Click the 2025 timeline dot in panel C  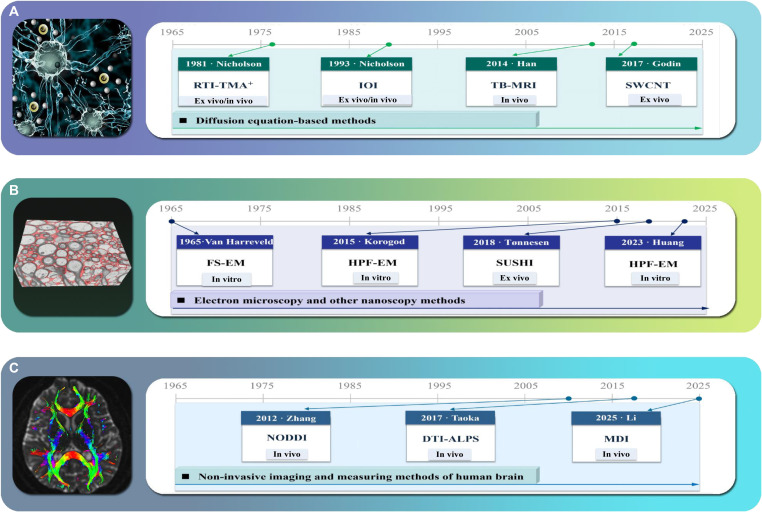pyautogui.click(x=699, y=398)
